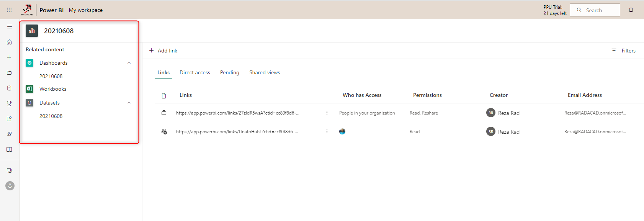Switch to the Direct access tab
The image size is (644, 221).
(195, 72)
